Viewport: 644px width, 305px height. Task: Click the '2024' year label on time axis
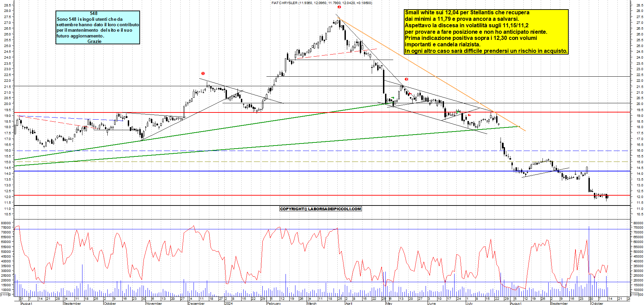(229, 303)
